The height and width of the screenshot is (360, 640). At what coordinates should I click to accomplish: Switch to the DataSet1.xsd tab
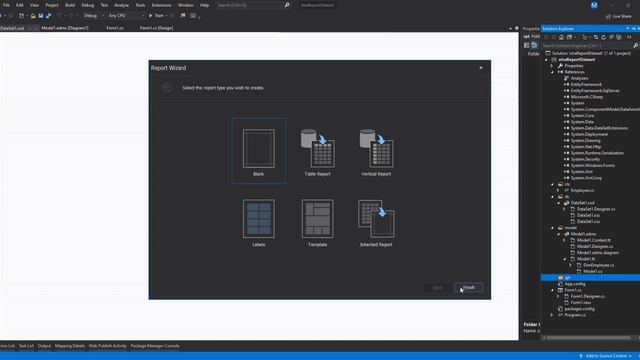point(12,28)
